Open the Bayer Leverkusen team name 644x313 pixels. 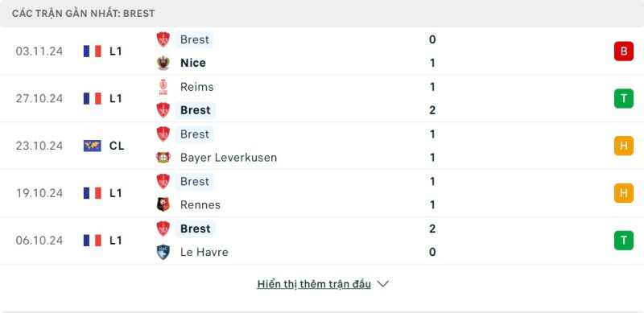click(229, 158)
